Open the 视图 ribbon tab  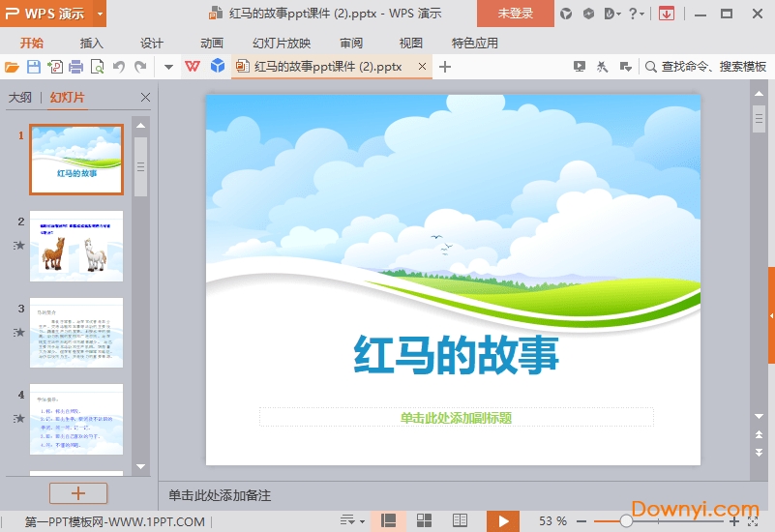tap(411, 43)
